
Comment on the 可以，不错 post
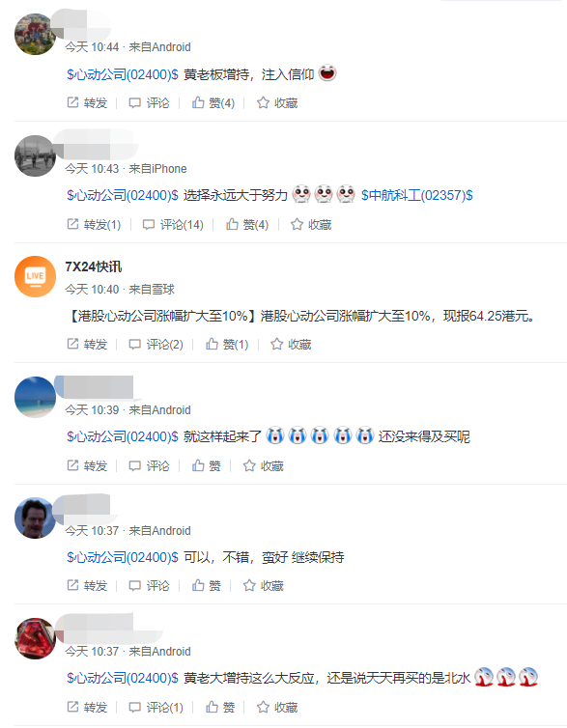(149, 585)
